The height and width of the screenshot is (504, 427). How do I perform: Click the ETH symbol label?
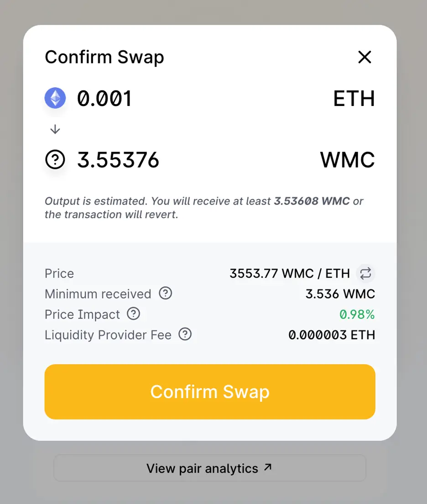(x=354, y=98)
